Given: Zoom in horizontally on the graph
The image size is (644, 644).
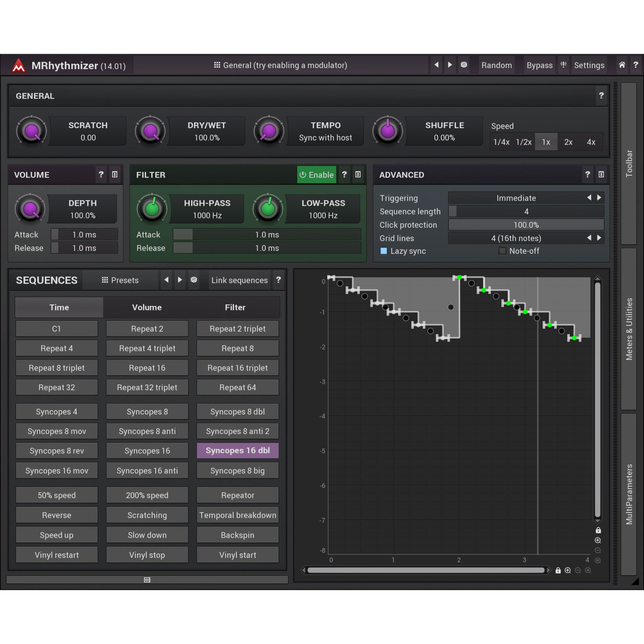Looking at the screenshot, I should pos(568,570).
